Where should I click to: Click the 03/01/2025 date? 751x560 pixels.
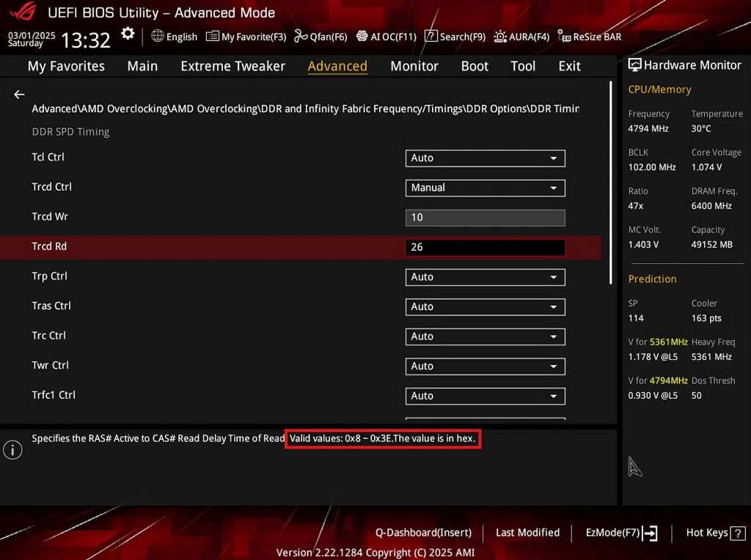(32, 35)
